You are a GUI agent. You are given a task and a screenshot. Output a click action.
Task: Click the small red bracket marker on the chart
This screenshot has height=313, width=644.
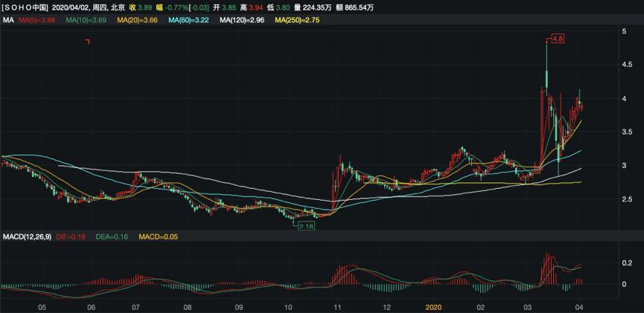tap(88, 42)
